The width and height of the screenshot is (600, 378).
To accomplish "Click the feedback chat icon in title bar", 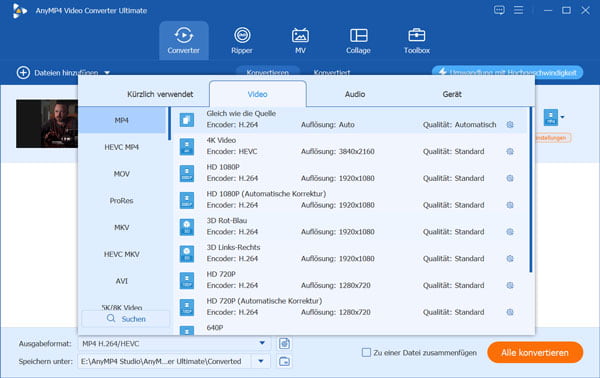I will pyautogui.click(x=499, y=10).
